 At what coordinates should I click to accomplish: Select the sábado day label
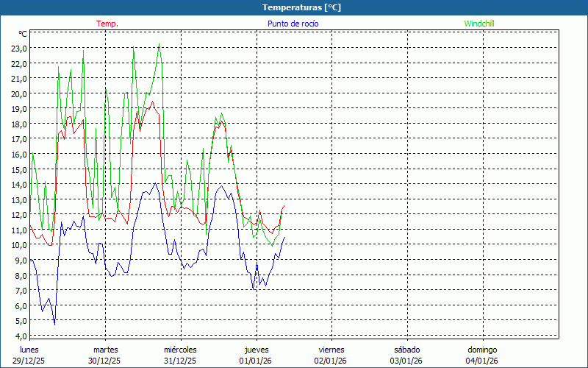(x=406, y=350)
